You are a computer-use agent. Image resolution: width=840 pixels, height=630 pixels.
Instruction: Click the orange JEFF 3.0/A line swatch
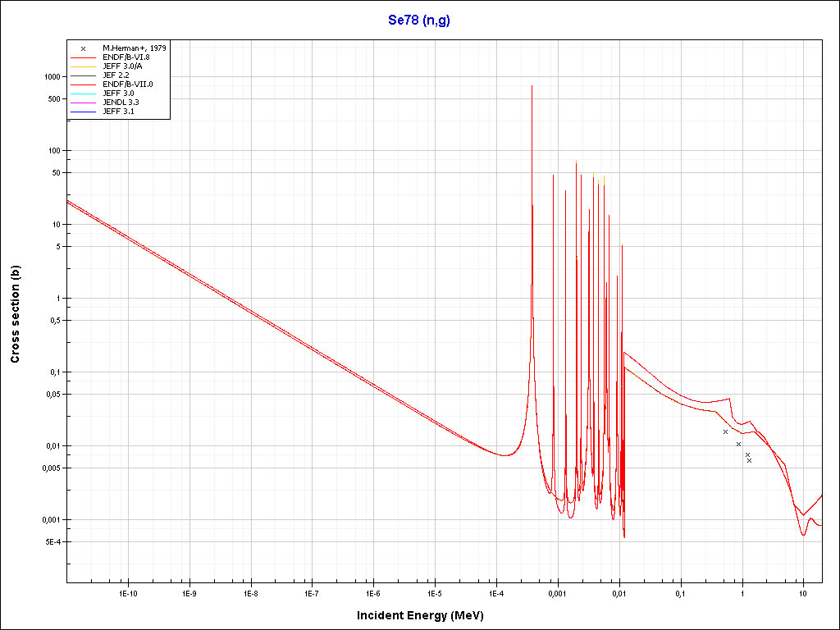coord(84,66)
